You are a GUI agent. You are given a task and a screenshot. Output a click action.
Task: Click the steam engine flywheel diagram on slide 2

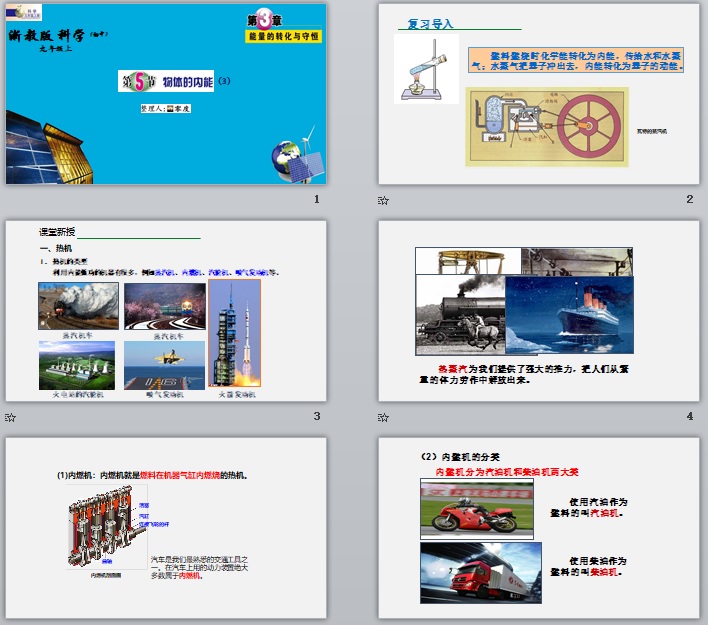(546, 127)
